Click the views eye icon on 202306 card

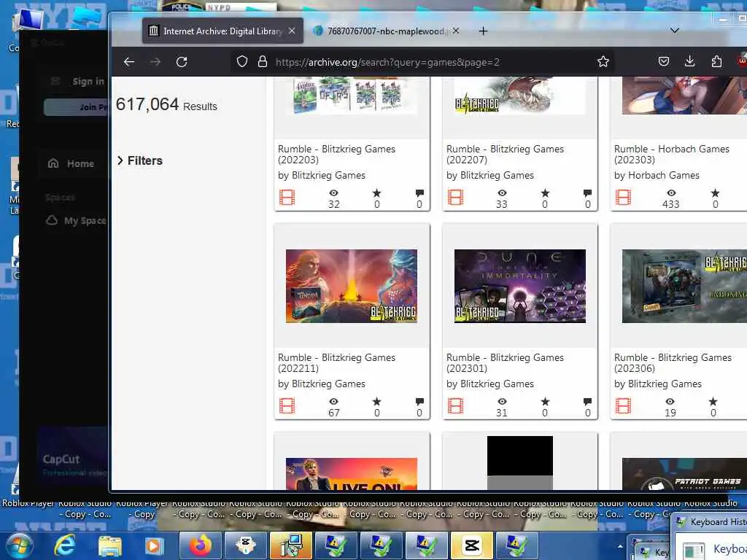tap(670, 402)
